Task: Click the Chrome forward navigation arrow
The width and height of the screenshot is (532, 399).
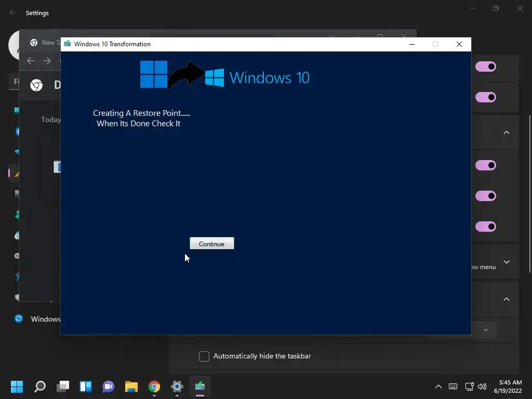Action: pos(47,61)
